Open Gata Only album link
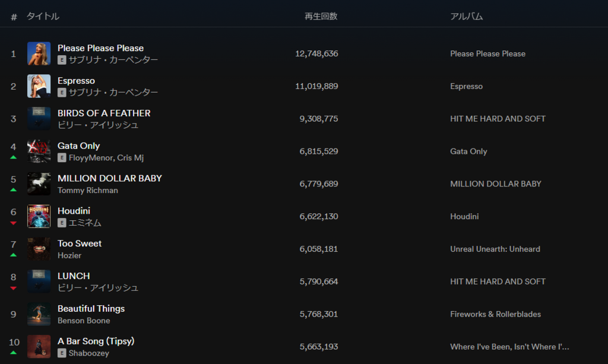The height and width of the screenshot is (364, 608). click(468, 151)
